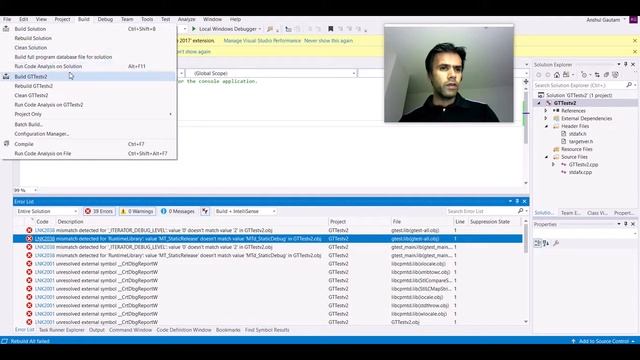The width and height of the screenshot is (640, 360).
Task: Click the search magnifier in Solution Explorer
Action: [x=629, y=85]
